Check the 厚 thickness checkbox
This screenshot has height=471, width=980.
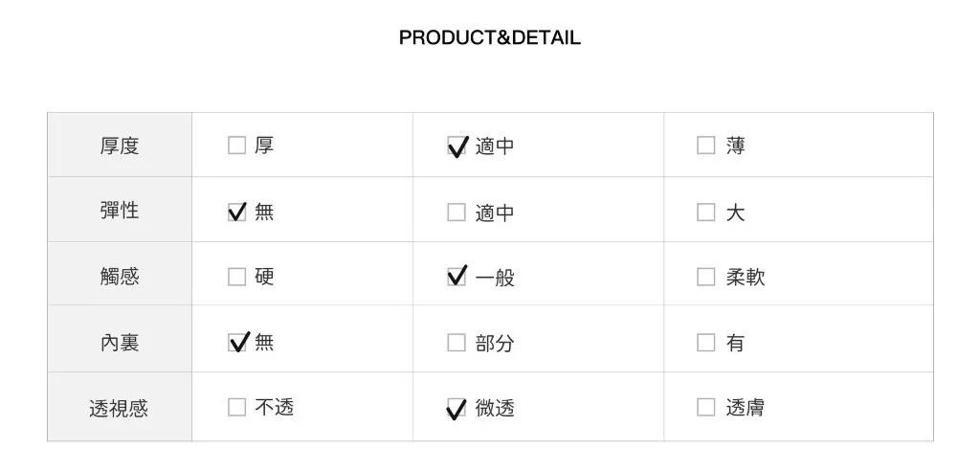click(x=236, y=146)
